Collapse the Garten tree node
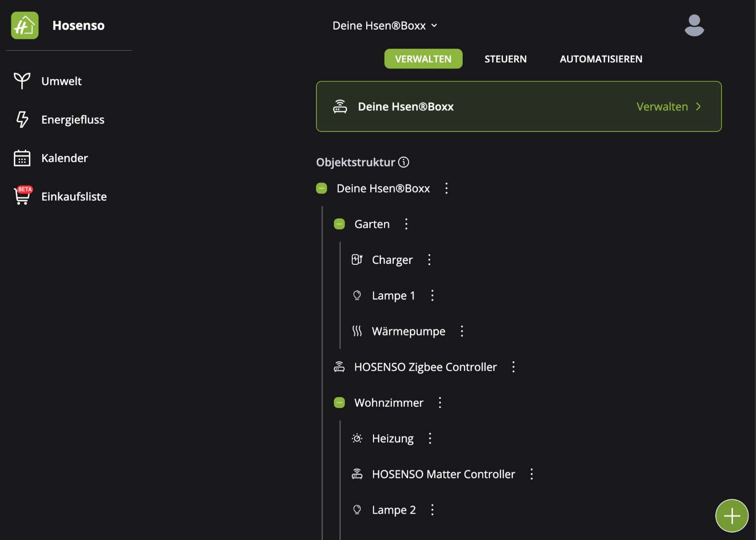 point(339,224)
